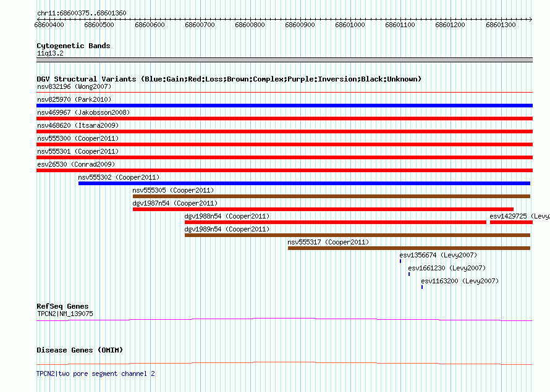
Task: Select the dgv1989n54 (Cooper2011) brown bar
Action: pos(357,235)
